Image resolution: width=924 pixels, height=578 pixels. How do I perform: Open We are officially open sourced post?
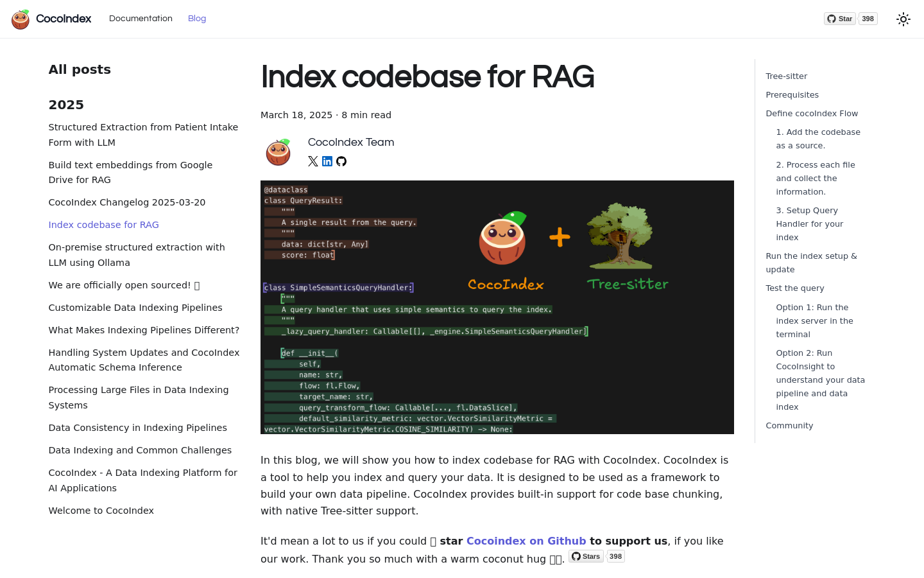tap(124, 285)
